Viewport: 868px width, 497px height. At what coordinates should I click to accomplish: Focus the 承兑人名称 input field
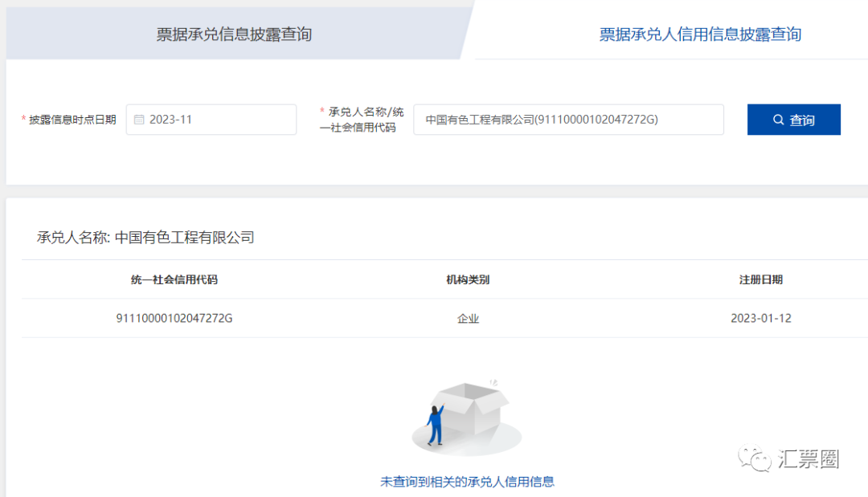[x=568, y=120]
